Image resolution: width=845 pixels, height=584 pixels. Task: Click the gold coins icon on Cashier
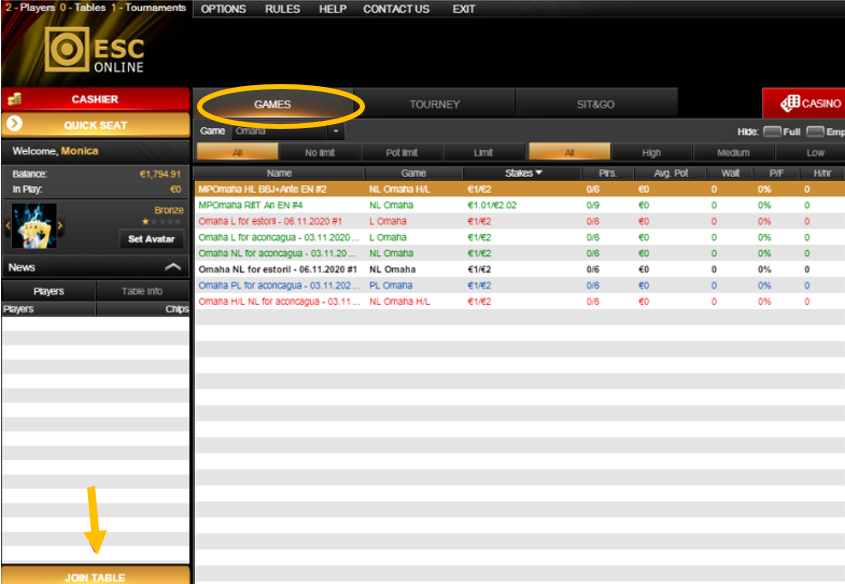(15, 99)
